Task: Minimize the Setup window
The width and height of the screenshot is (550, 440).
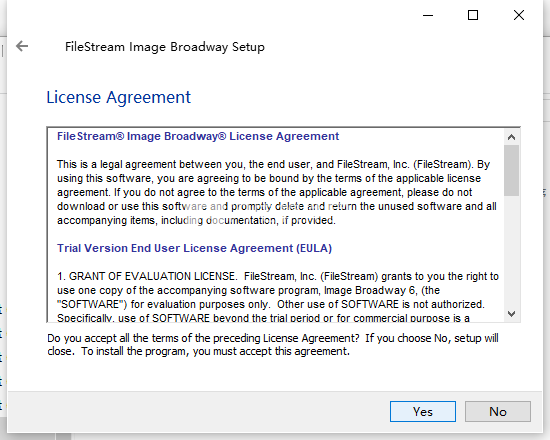Action: 428,15
